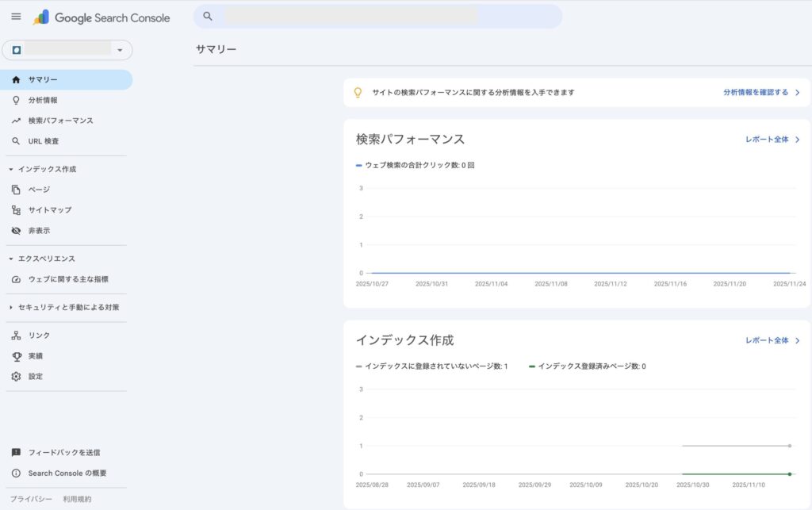Screen dimensions: 812x510
Task: Click the magnifier icon in the search bar
Action: (208, 16)
